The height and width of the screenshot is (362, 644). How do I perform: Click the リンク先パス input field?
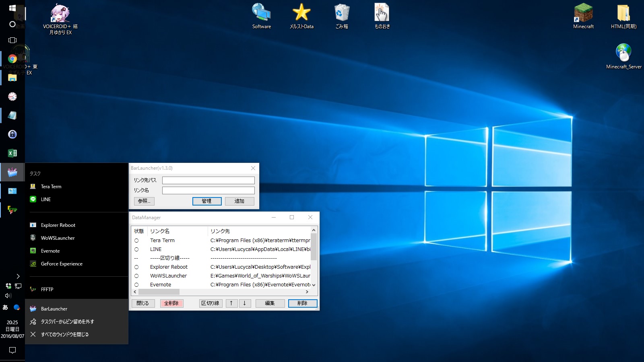click(x=208, y=181)
